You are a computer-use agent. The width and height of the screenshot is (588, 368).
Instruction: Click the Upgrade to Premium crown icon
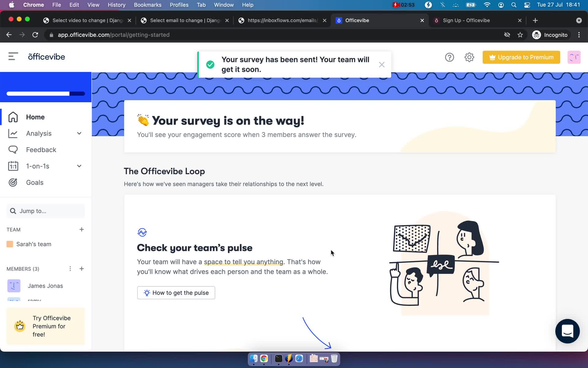coord(492,57)
